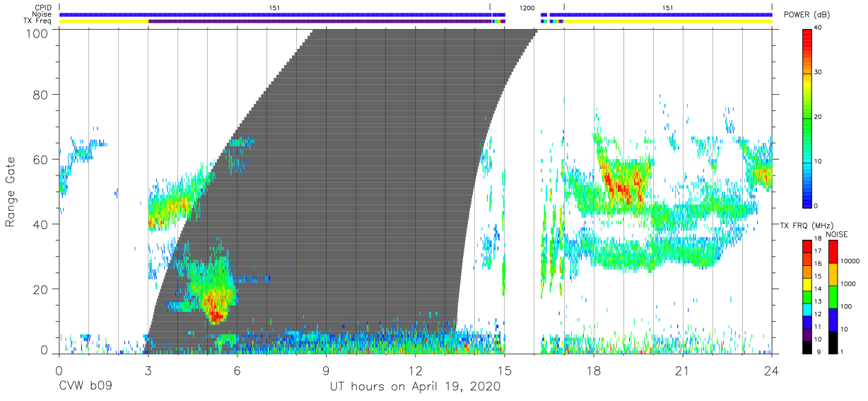This screenshot has height=401, width=868.
Task: Click the 100 tick on Range Gate axis
Action: [37, 33]
